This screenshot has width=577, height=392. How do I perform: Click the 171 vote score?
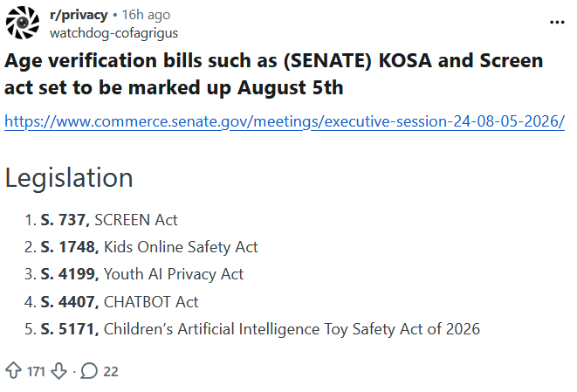point(36,371)
